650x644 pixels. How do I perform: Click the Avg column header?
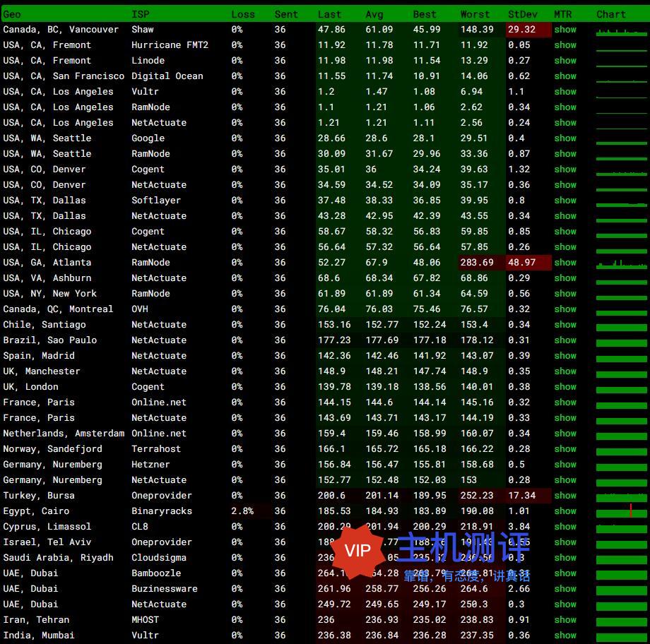pyautogui.click(x=374, y=15)
